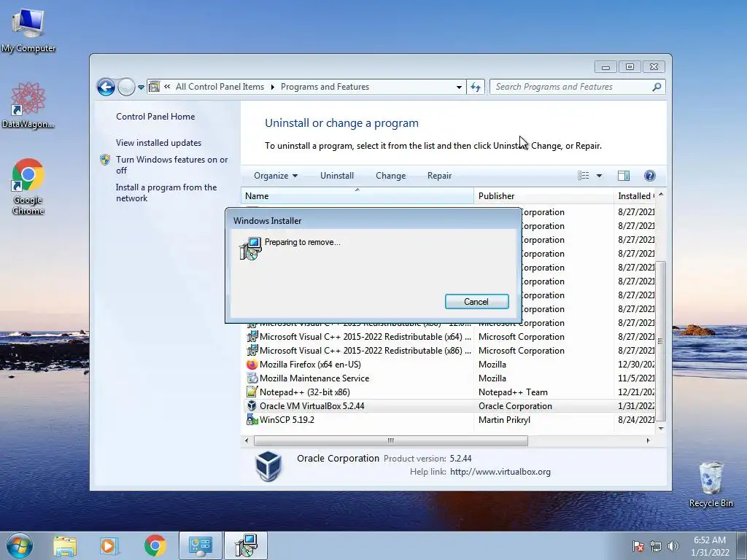This screenshot has height=560, width=747.
Task: Open the Help question mark icon
Action: click(x=649, y=176)
